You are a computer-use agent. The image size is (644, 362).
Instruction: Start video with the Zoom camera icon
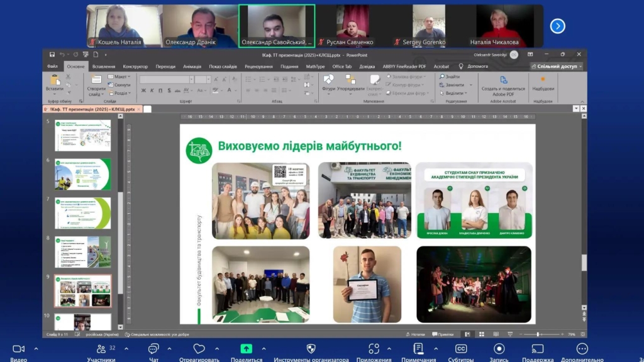18,349
